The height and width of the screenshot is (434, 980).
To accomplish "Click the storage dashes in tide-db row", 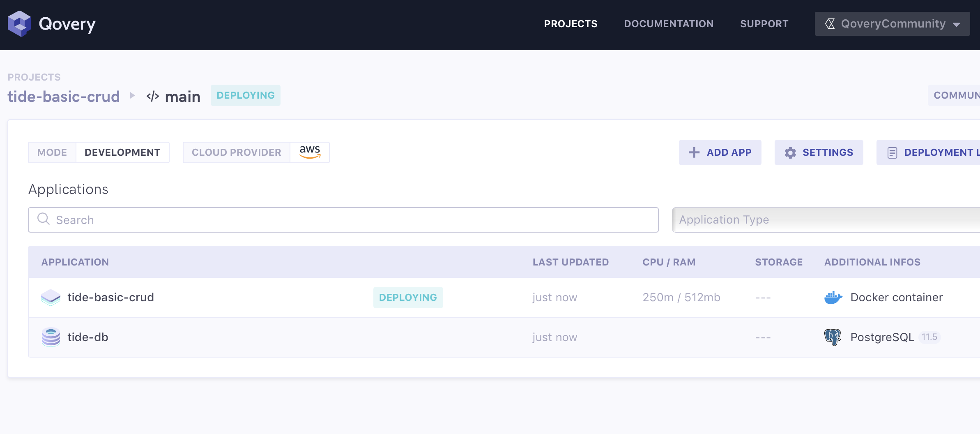I will [x=763, y=337].
